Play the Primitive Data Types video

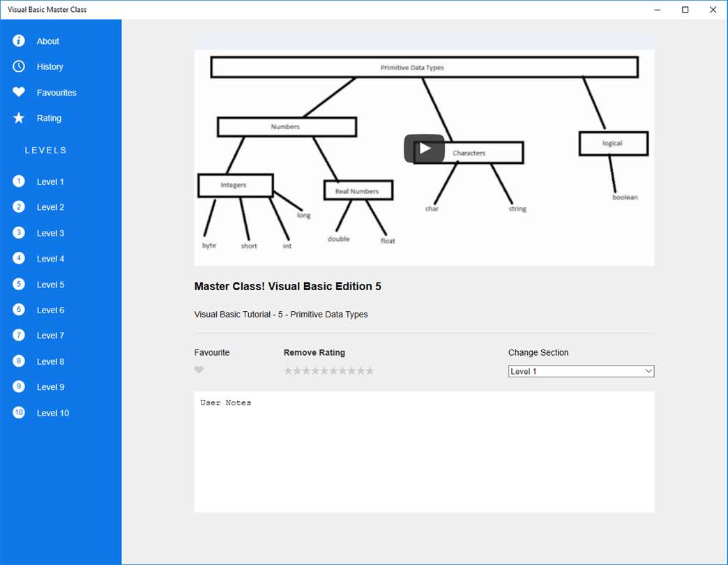point(424,149)
